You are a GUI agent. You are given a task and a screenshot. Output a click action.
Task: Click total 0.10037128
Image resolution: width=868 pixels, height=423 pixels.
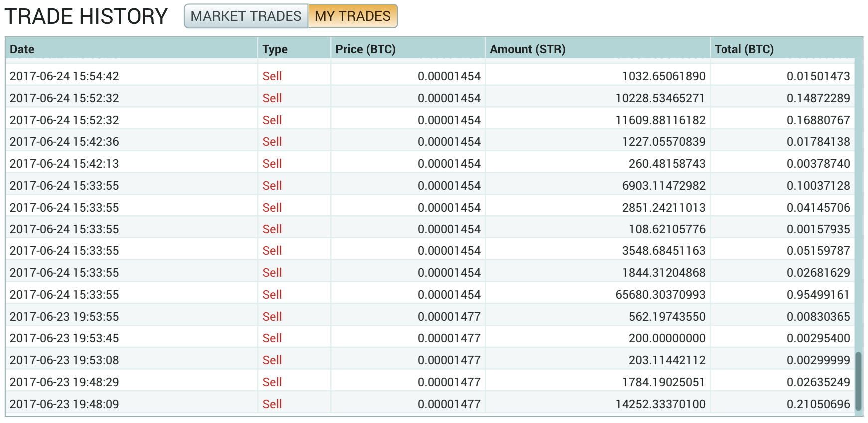click(818, 186)
